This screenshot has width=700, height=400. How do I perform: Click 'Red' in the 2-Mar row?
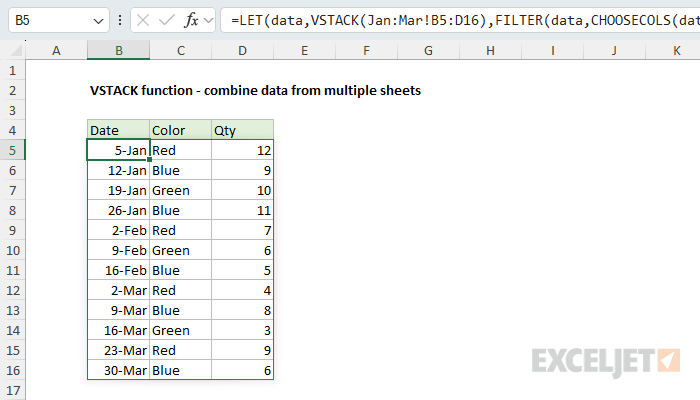coord(180,290)
